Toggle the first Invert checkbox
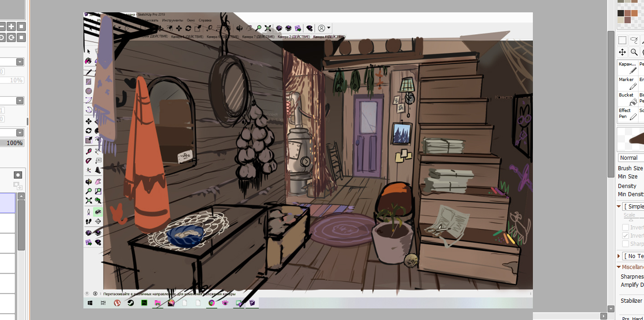Viewport: 644px width, 320px height. [x=625, y=228]
